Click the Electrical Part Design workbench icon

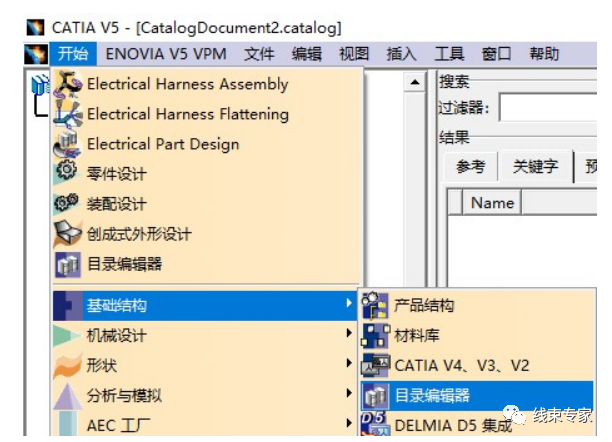pos(68,144)
